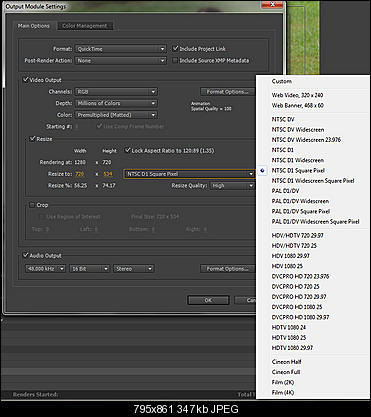
Task: Open the Color Management tab
Action: [x=85, y=26]
